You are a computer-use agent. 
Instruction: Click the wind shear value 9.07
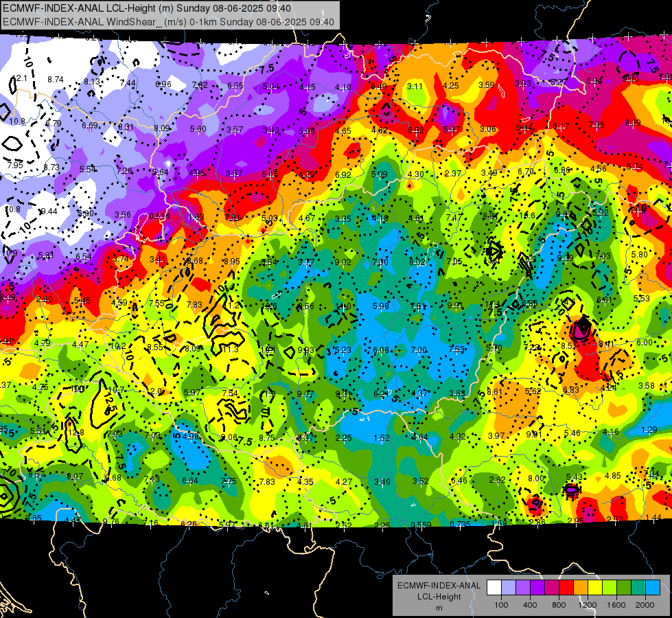click(x=305, y=393)
